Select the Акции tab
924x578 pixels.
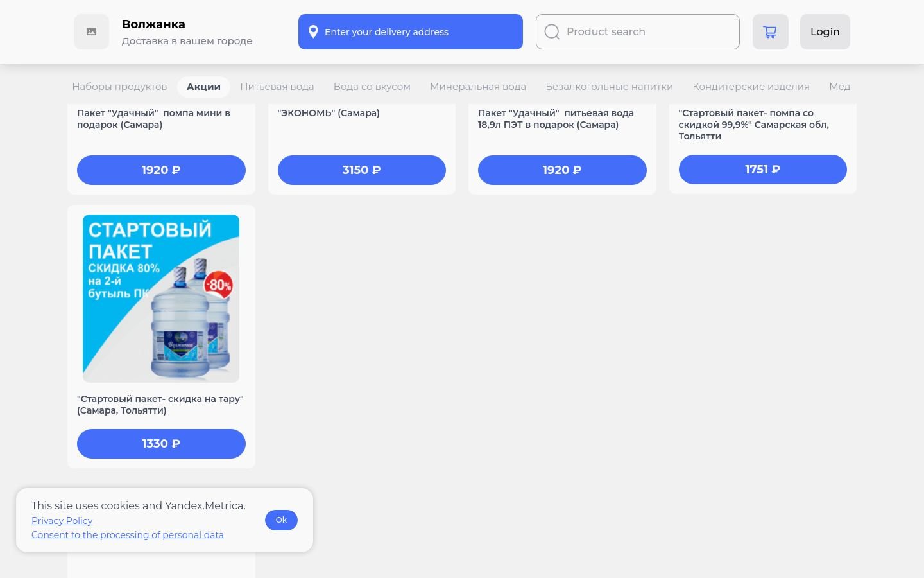point(203,87)
